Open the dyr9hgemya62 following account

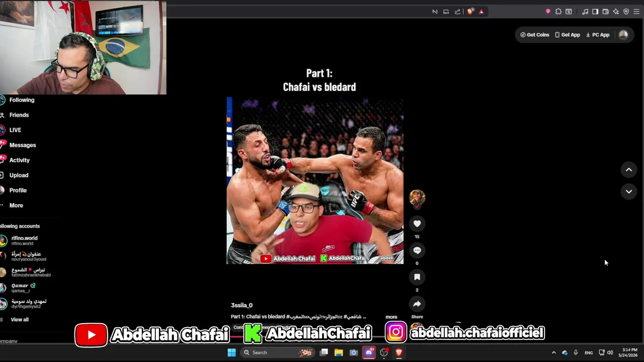point(24,304)
